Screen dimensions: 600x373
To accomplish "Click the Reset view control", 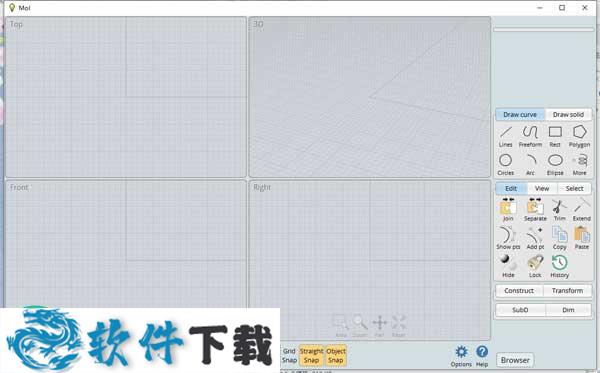I will click(x=398, y=326).
